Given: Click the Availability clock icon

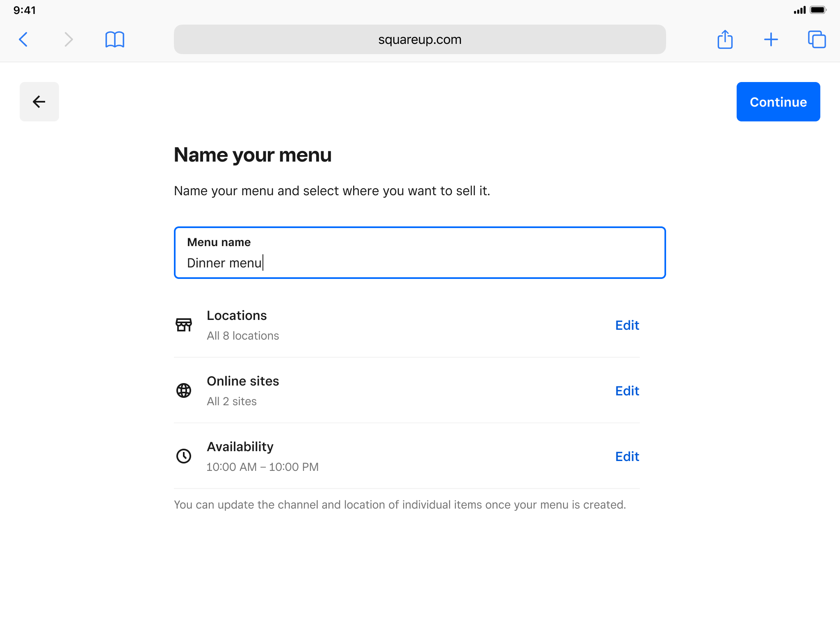Looking at the screenshot, I should 184,456.
